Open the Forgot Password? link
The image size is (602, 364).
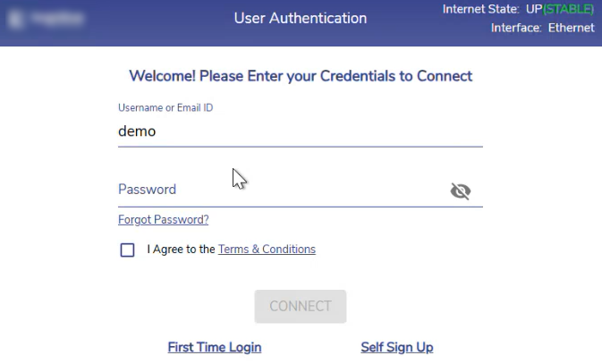click(163, 220)
